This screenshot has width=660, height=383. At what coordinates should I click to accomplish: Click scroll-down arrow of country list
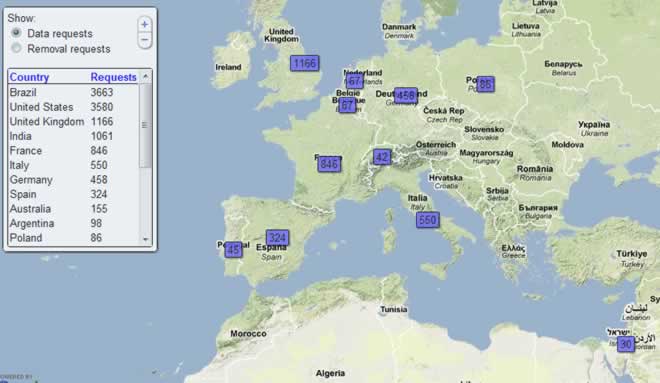point(145,239)
